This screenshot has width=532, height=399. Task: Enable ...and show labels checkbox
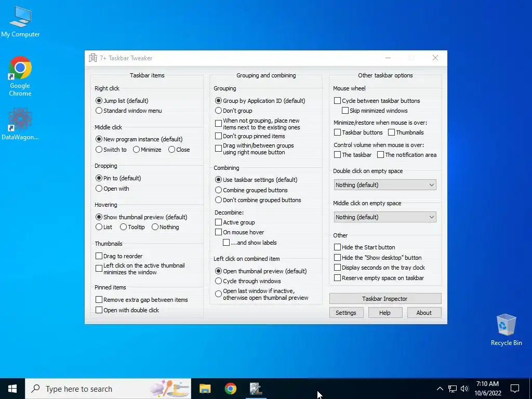(x=250, y=243)
